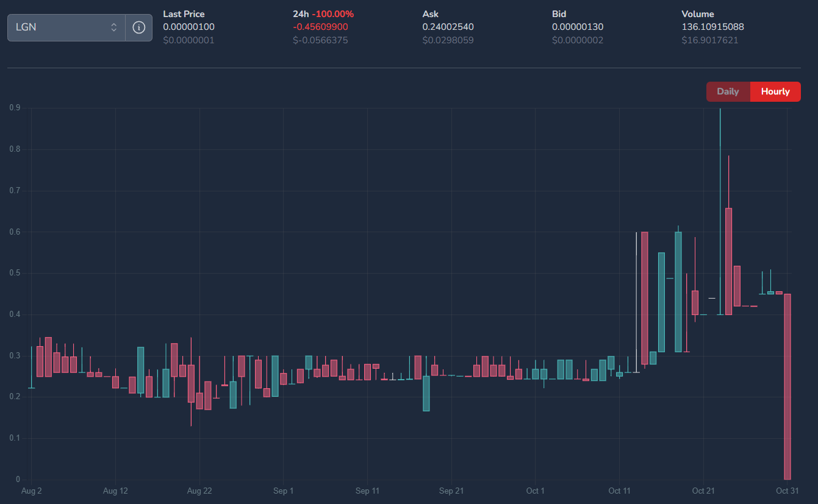The width and height of the screenshot is (818, 504).
Task: Select the Bid price 0.00000130
Action: 577,27
